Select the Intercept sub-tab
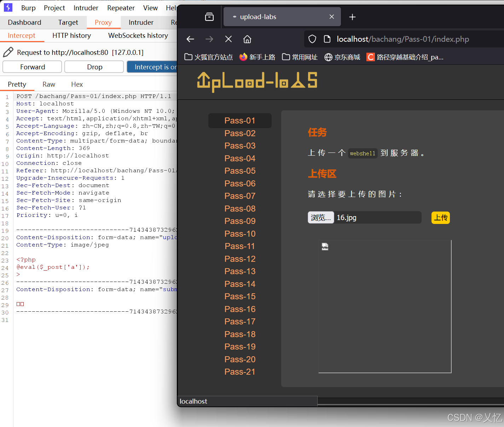This screenshot has height=427, width=504. (x=22, y=35)
